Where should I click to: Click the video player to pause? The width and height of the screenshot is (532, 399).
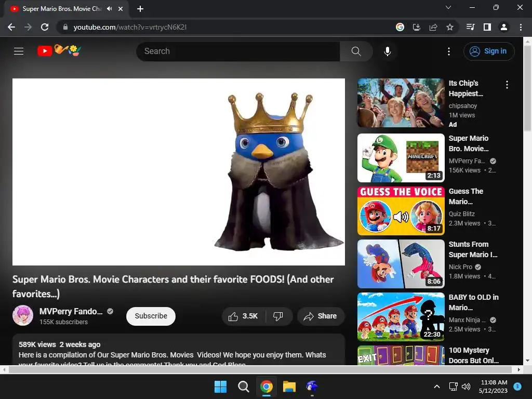click(x=179, y=171)
